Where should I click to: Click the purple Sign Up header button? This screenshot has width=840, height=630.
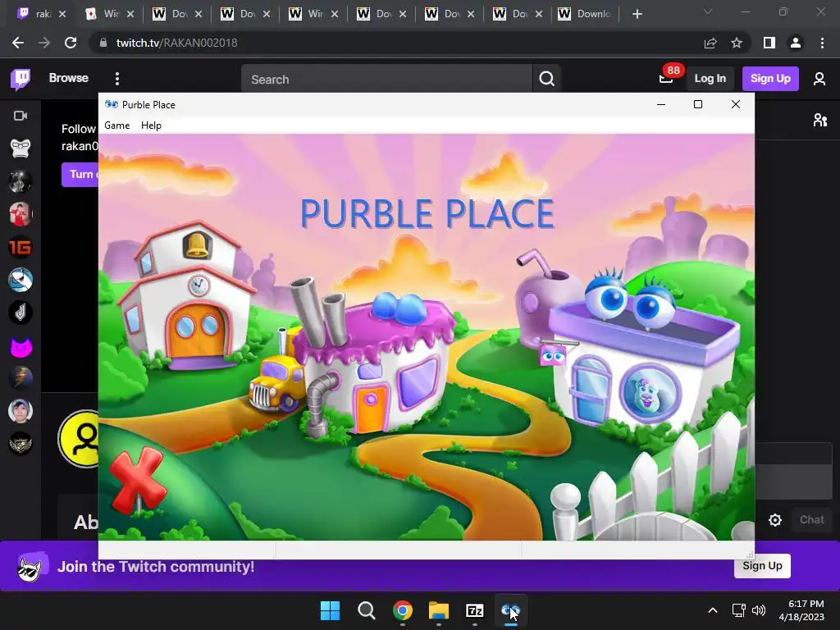(x=770, y=79)
